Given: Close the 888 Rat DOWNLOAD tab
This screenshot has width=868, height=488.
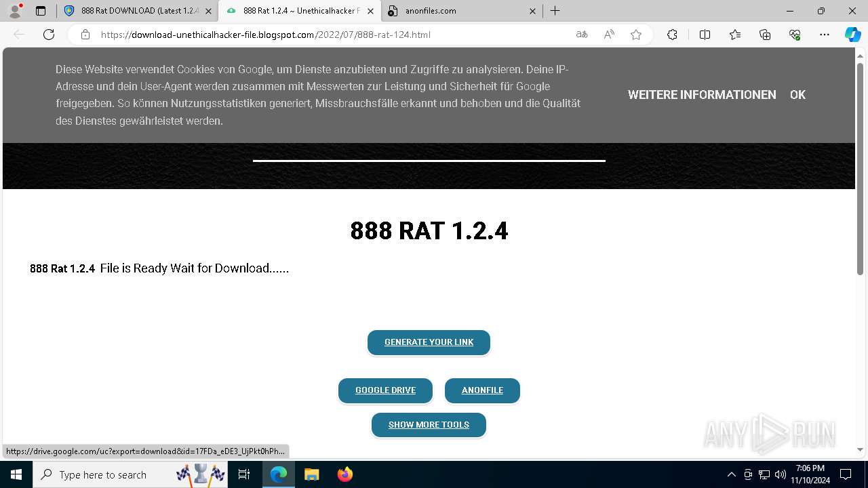Looking at the screenshot, I should click(208, 11).
